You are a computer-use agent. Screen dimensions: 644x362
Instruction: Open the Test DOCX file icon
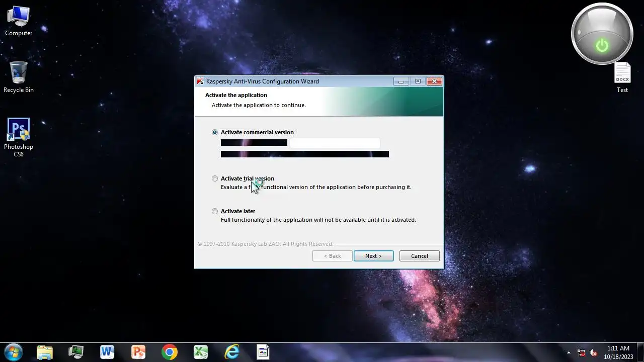(x=622, y=78)
